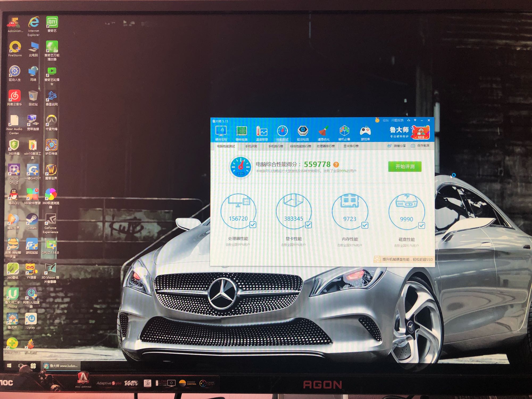Open the title bar dropdown menu arrow
The image size is (532, 399).
[415, 120]
